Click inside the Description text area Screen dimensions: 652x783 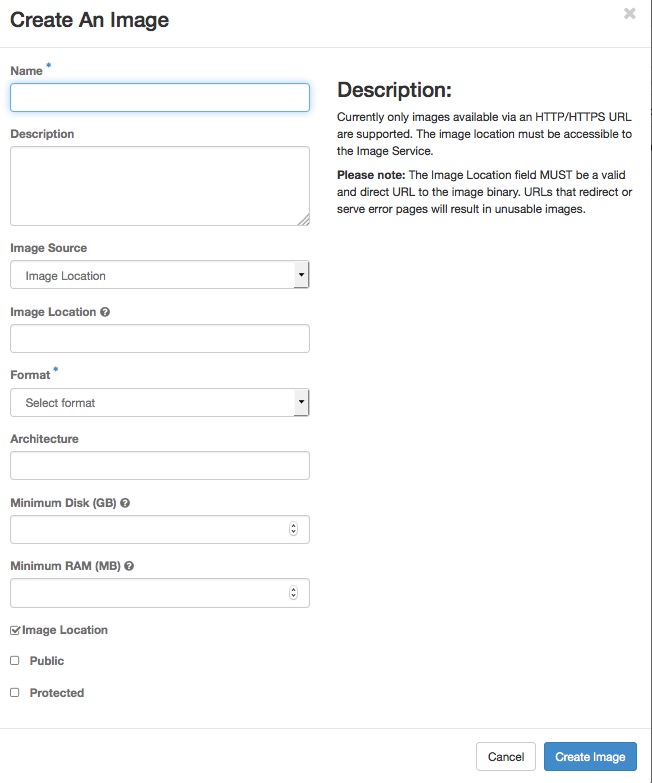(160, 186)
